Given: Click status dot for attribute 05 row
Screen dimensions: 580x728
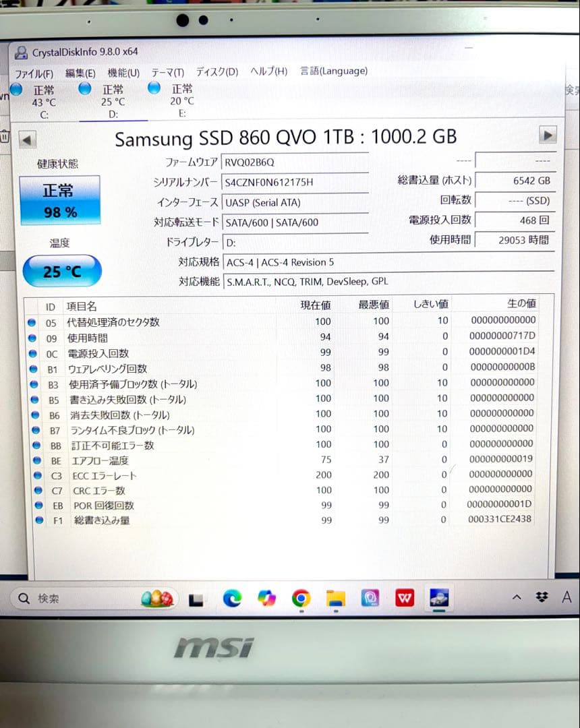Looking at the screenshot, I should [x=32, y=322].
